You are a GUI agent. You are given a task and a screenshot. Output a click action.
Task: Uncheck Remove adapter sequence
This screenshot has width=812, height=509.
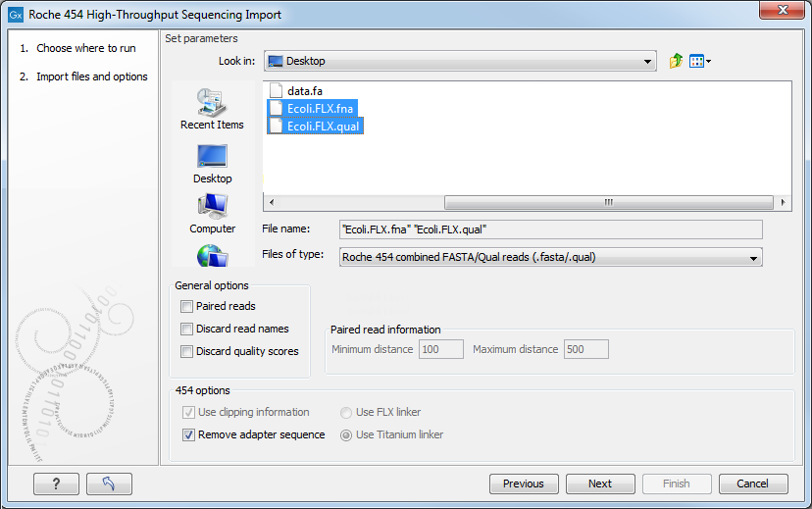click(189, 434)
